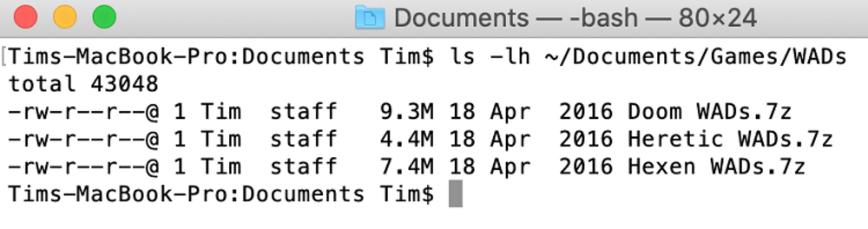Click the last 'Tims-MacBook-Pro:Documents Tim$' prompt
This screenshot has height=229, width=868.
pyautogui.click(x=221, y=194)
